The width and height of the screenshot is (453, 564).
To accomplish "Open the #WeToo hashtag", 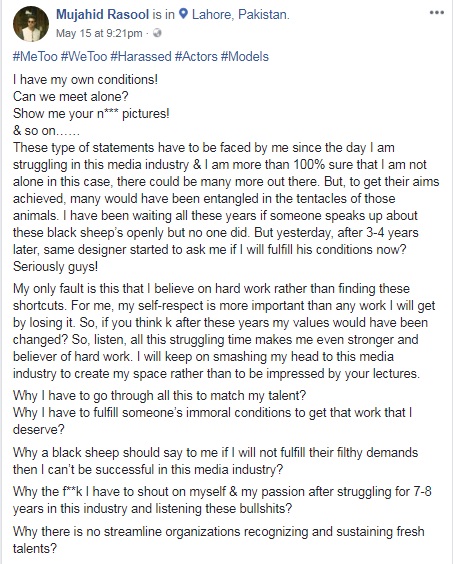I will 84,57.
